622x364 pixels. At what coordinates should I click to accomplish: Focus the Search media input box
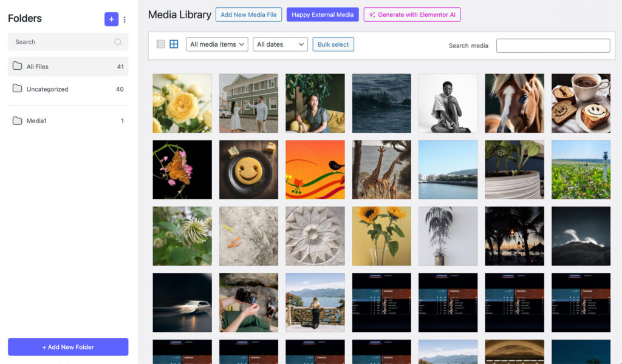click(x=553, y=45)
